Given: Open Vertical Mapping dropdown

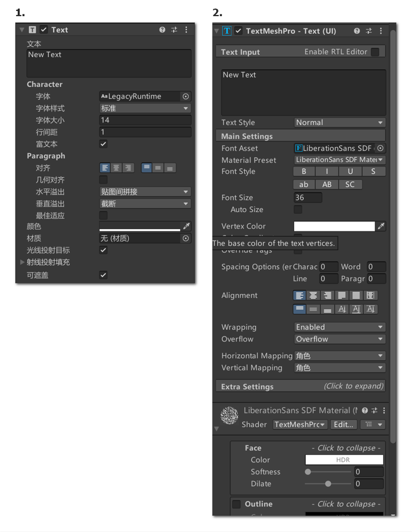Looking at the screenshot, I should click(x=340, y=368).
